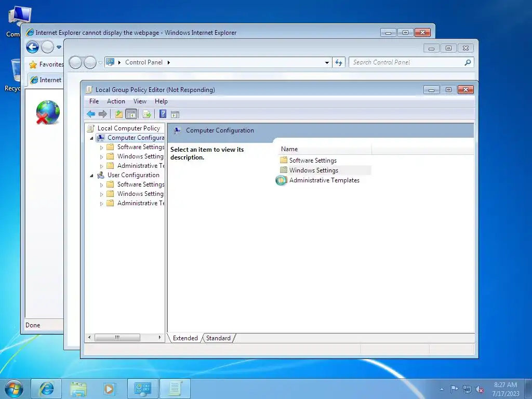Click Control Panel taskbar icon

pyautogui.click(x=142, y=389)
